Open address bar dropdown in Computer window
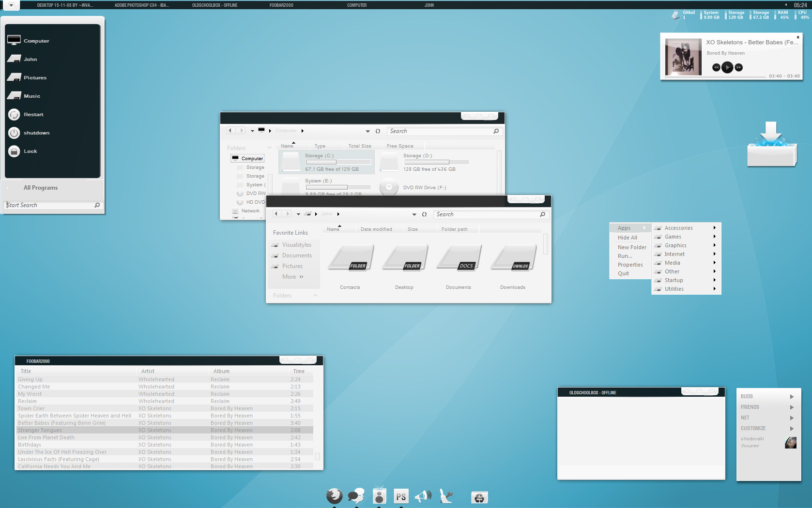Viewport: 812px width, 508px height. (x=368, y=131)
